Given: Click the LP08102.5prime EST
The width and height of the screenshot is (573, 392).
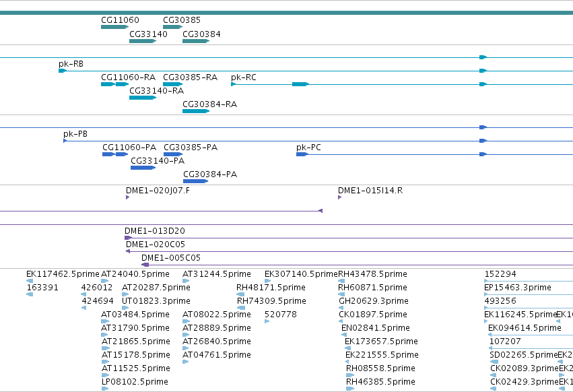Looking at the screenshot, I should pos(105,389).
